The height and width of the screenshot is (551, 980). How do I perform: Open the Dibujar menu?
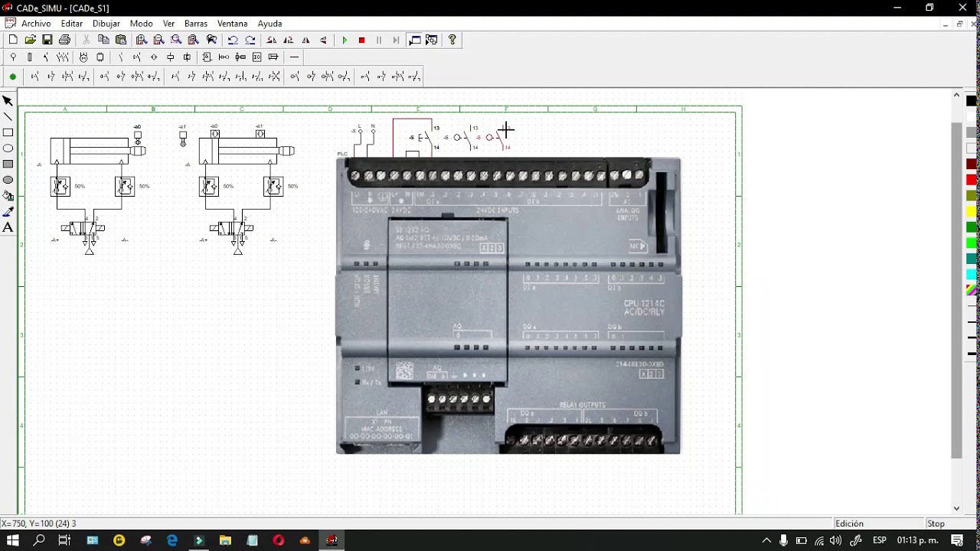pos(106,24)
